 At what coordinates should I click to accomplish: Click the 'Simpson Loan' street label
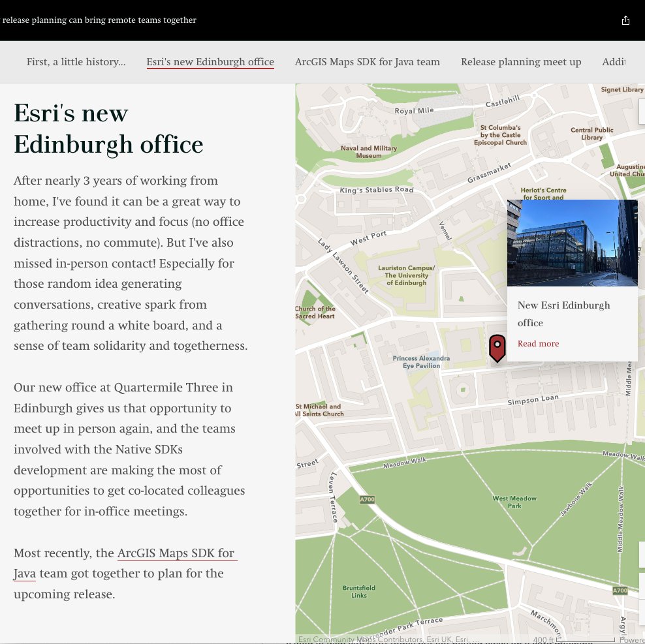(x=533, y=400)
